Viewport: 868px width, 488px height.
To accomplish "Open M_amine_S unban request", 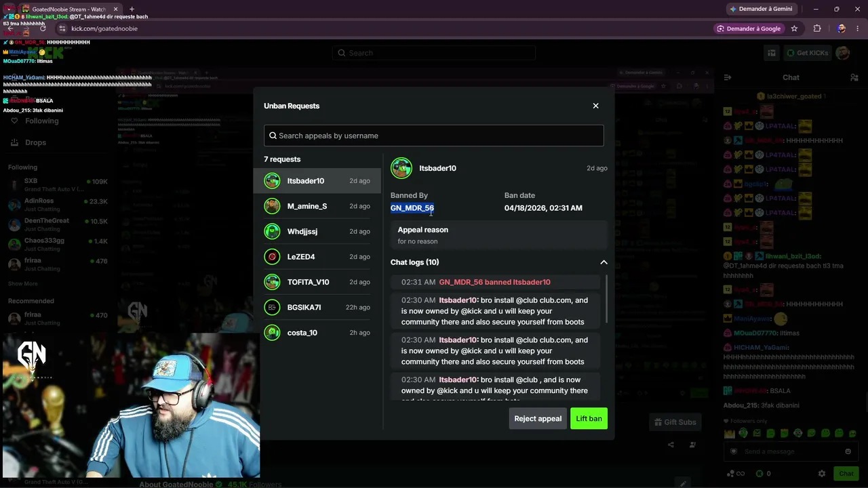I will (317, 206).
